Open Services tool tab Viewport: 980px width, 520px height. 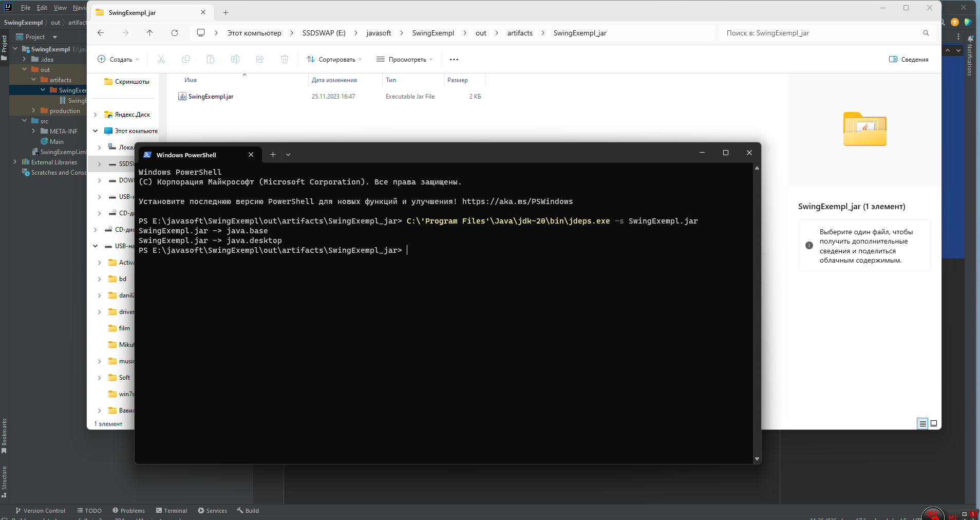point(213,511)
